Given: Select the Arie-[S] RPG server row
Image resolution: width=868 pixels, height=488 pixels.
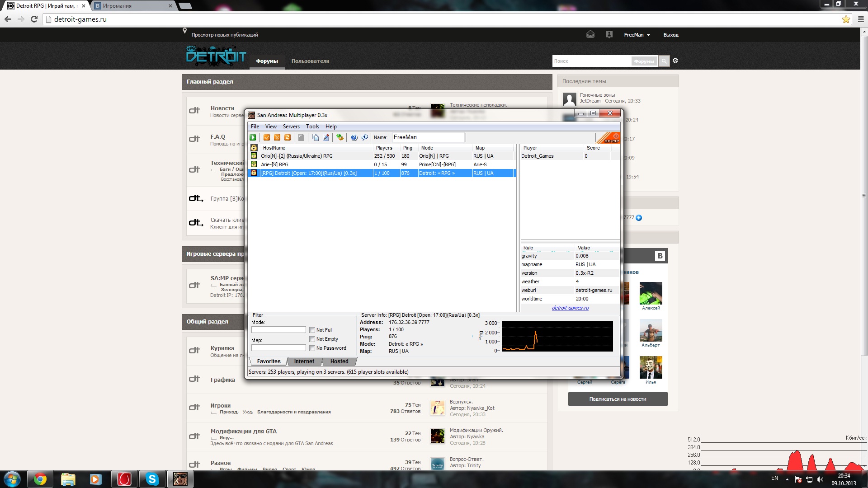Looking at the screenshot, I should 382,165.
